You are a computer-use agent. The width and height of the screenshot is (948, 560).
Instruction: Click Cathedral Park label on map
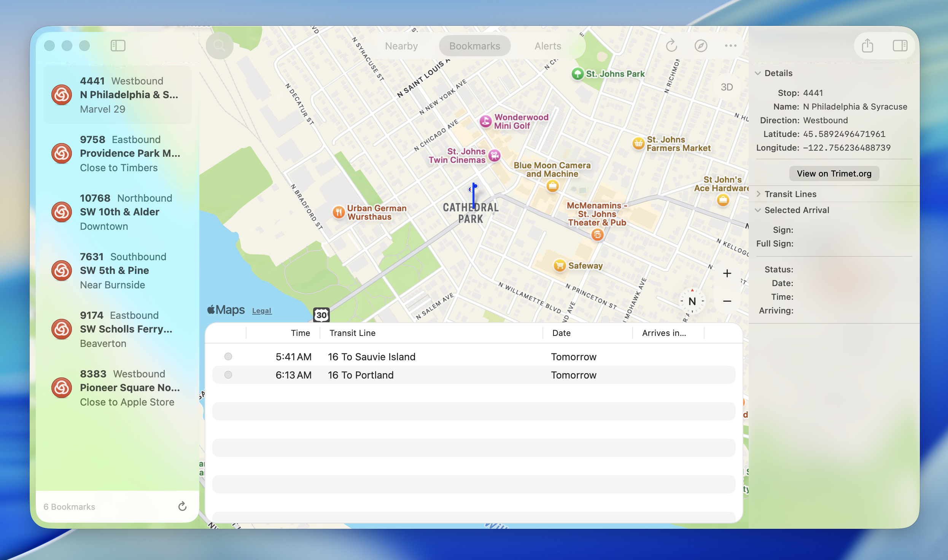click(471, 213)
